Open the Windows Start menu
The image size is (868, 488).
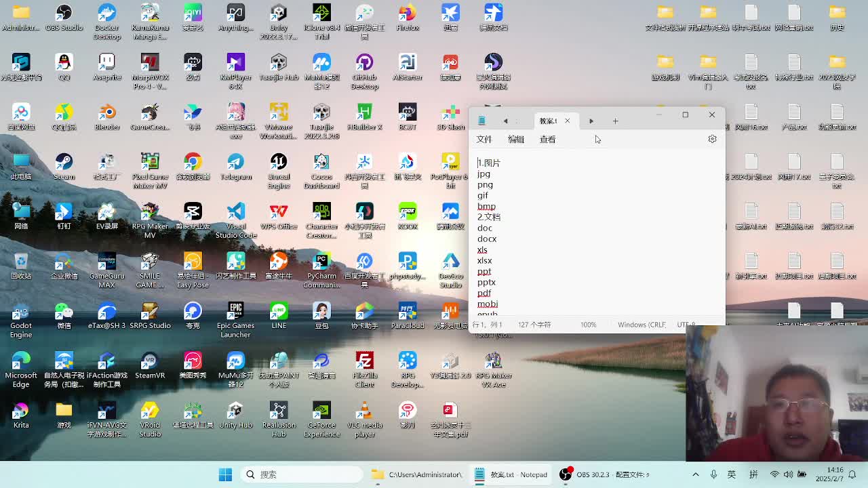[225, 474]
